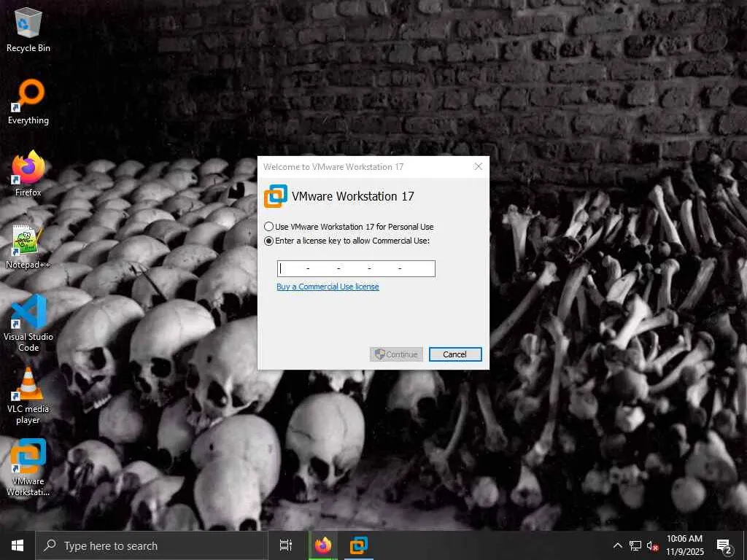
Task: Open Buy a Commercial Use license link
Action: pyautogui.click(x=328, y=287)
